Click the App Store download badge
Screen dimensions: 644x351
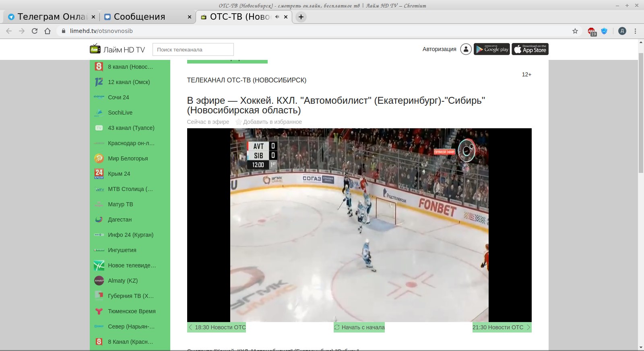530,49
